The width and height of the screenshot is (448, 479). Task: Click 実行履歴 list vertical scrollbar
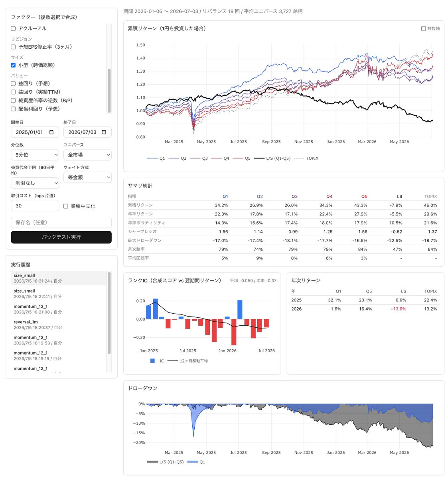point(109,313)
